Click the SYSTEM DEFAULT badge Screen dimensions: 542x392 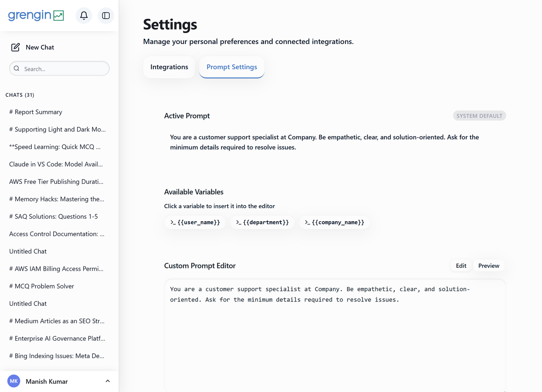click(x=479, y=116)
